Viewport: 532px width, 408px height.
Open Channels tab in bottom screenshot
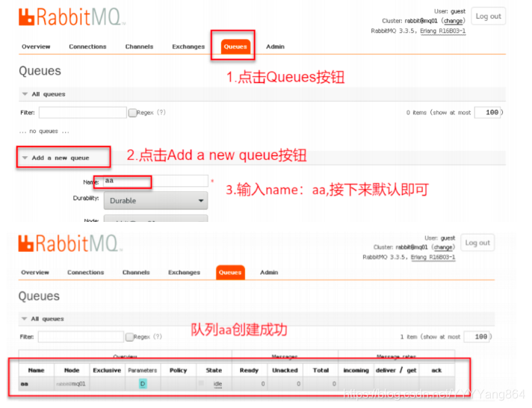coord(136,272)
